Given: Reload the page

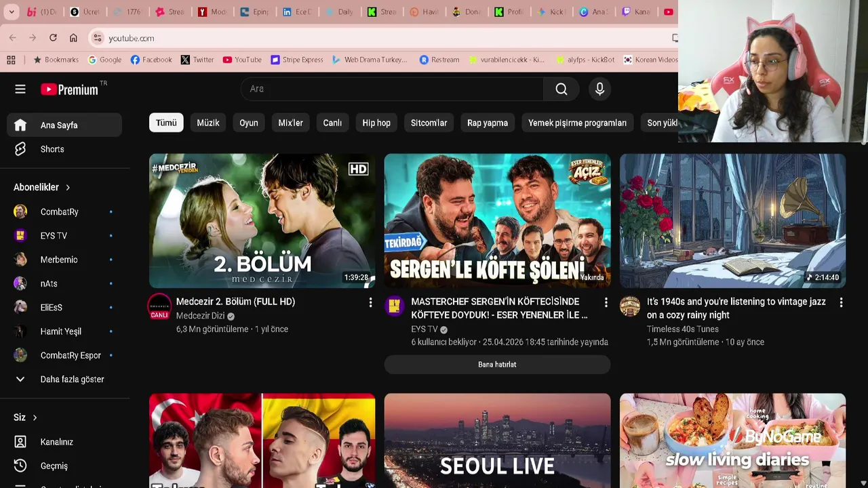Looking at the screenshot, I should coord(53,38).
